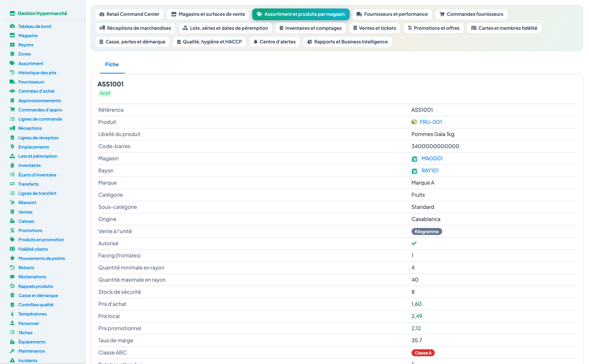Open Qualité, hygiène et HACCP tab
This screenshot has width=589, height=364.
[x=210, y=42]
